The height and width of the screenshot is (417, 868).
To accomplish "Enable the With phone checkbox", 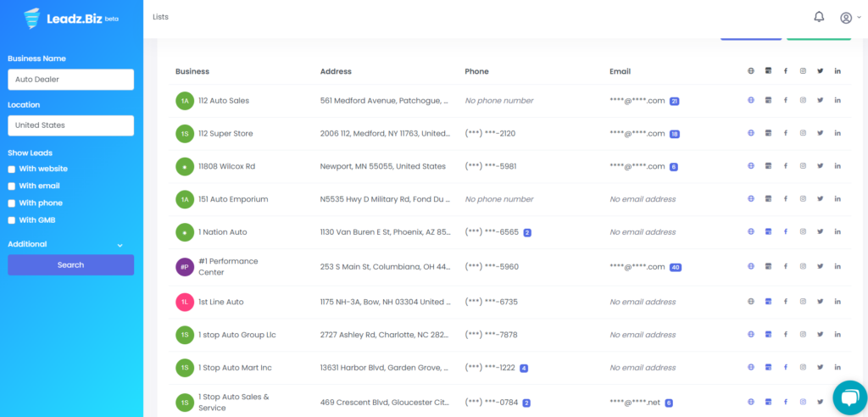I will (12, 203).
